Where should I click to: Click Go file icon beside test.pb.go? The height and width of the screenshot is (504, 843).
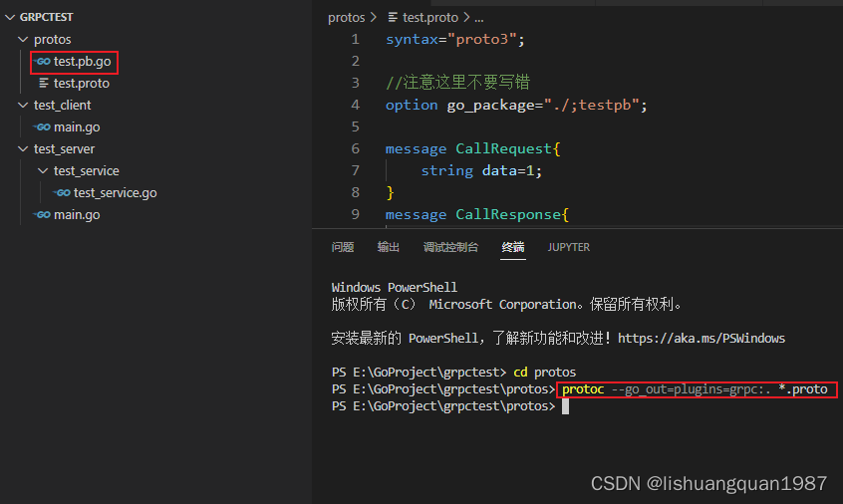point(42,62)
